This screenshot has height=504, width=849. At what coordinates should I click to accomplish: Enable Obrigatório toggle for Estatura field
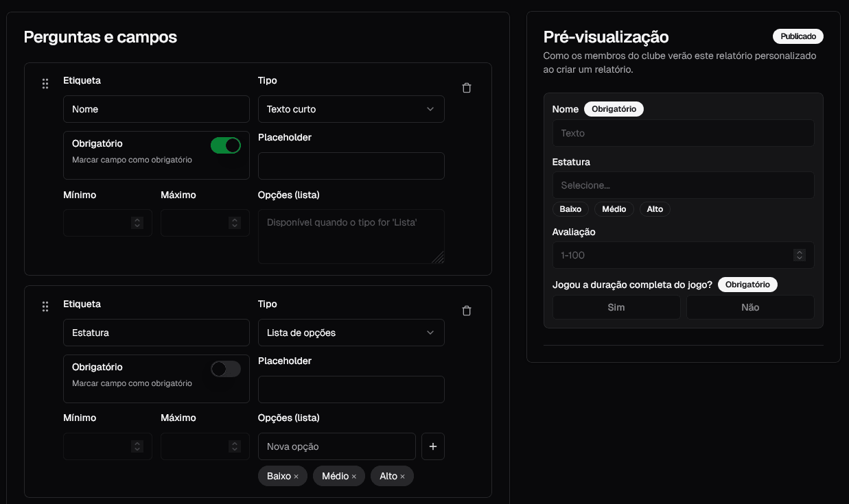226,369
